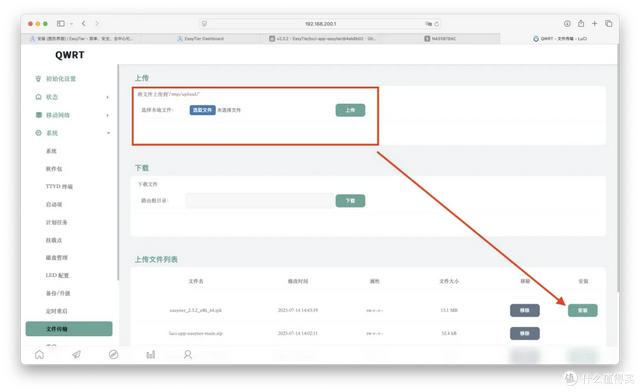The width and height of the screenshot is (640, 392).
Task: Click the 移动网络 sidebar icon
Action: point(38,115)
